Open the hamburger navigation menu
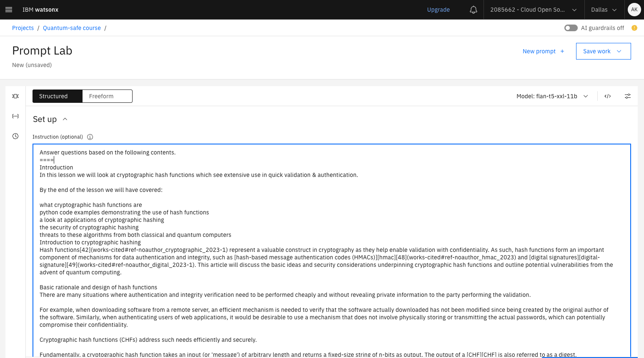644x358 pixels. pos(9,10)
